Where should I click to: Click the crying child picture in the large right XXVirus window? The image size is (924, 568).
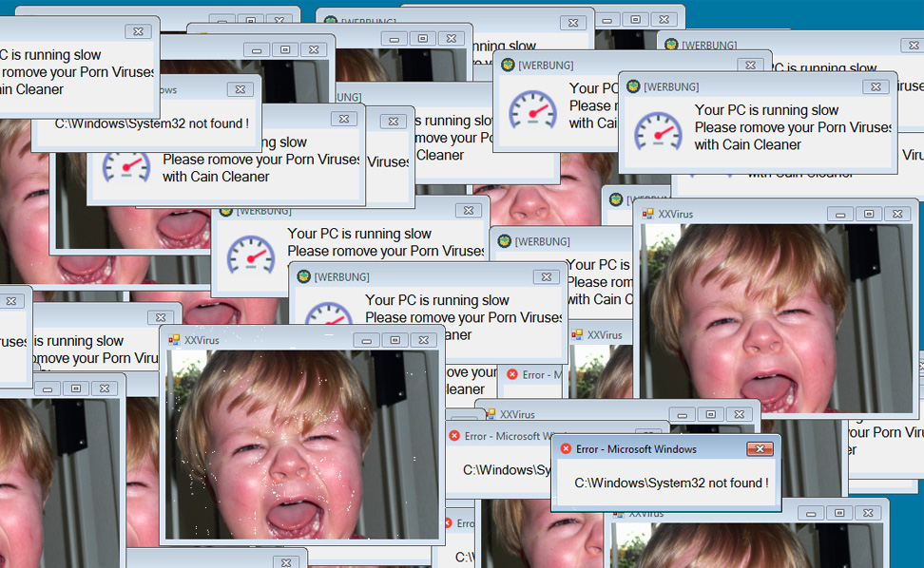(x=776, y=318)
